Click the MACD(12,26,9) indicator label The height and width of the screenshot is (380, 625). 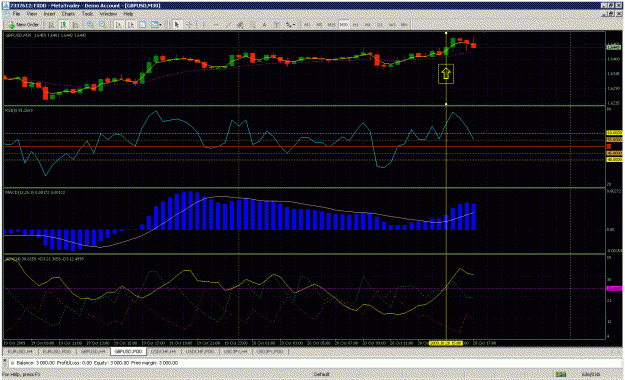pyautogui.click(x=35, y=193)
